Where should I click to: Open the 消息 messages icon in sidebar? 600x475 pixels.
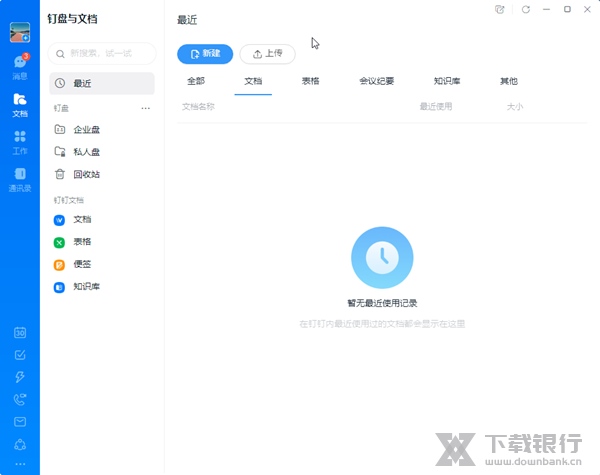coord(20,66)
